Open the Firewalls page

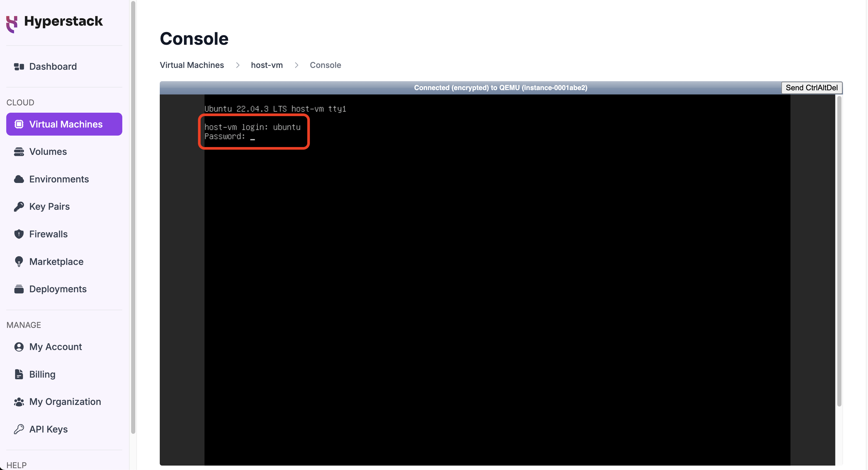(x=64, y=234)
